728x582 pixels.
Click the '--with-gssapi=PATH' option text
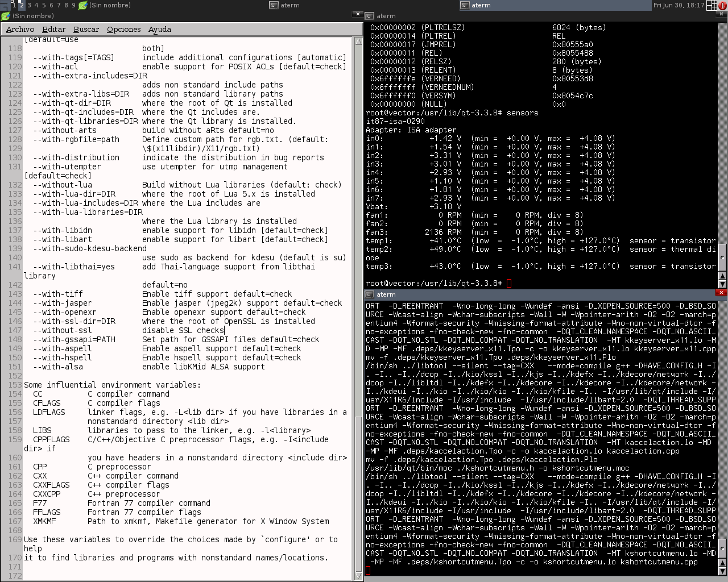(x=74, y=339)
